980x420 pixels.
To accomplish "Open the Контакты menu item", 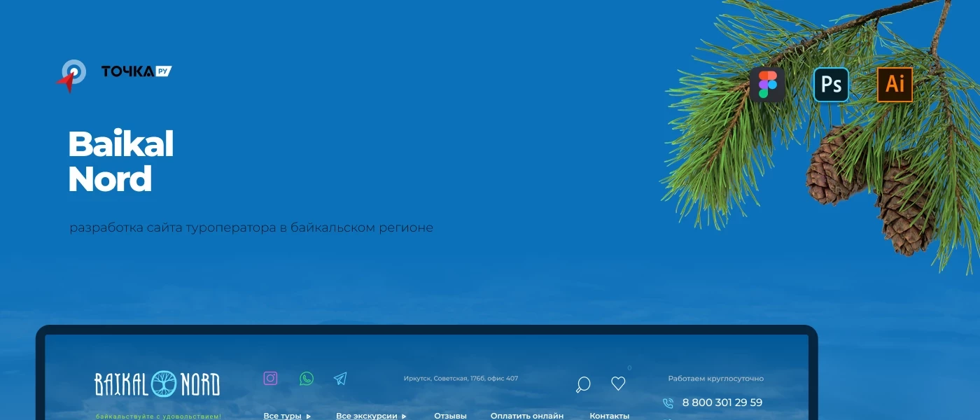I will tap(609, 416).
